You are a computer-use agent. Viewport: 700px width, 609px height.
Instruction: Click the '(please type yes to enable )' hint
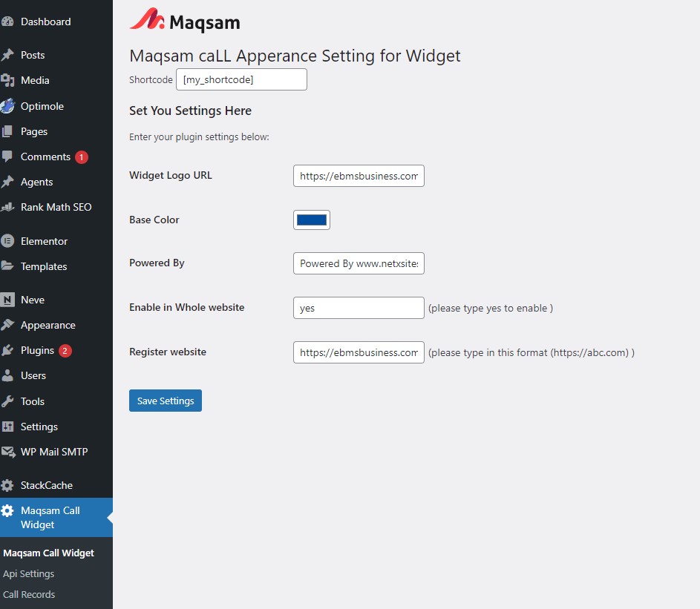click(491, 309)
